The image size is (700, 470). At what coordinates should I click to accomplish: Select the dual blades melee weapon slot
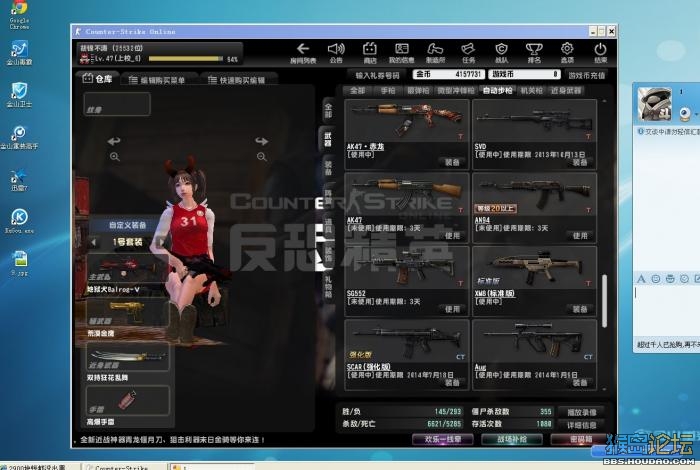click(x=128, y=357)
